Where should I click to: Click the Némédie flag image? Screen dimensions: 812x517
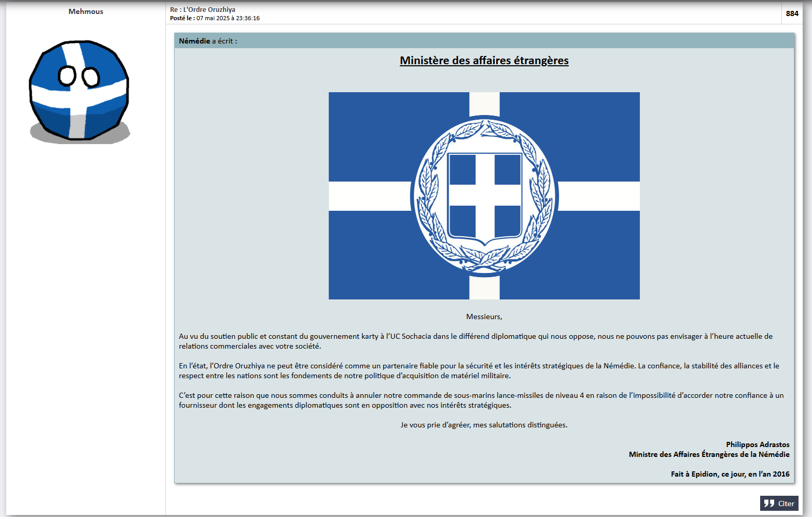(x=484, y=196)
